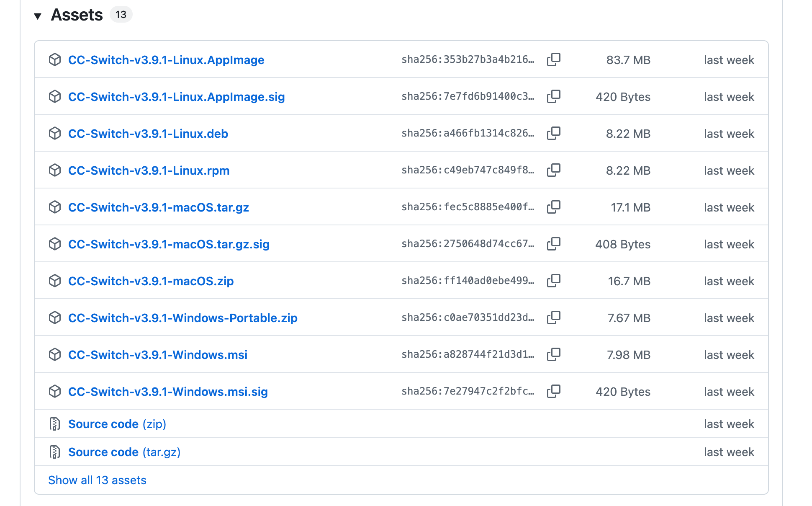Copy hash of Linux.AppImage.sig file
This screenshot has height=506, width=812.
point(553,96)
